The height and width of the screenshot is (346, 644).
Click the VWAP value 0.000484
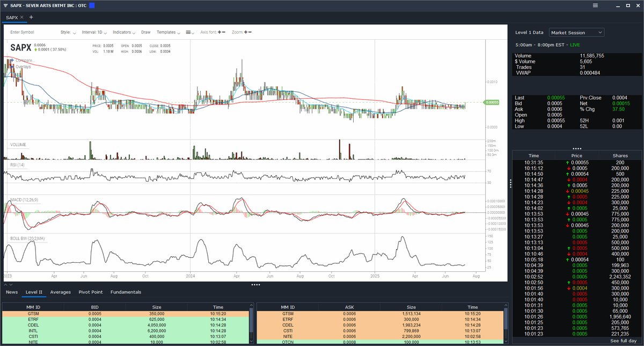coord(590,72)
